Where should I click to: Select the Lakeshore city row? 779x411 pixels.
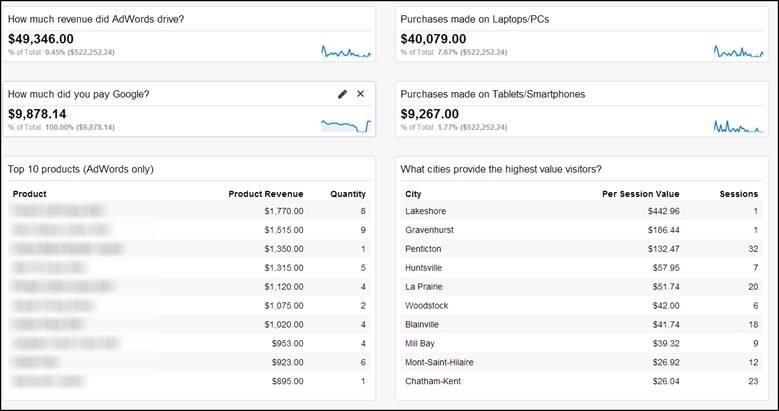[x=426, y=211]
